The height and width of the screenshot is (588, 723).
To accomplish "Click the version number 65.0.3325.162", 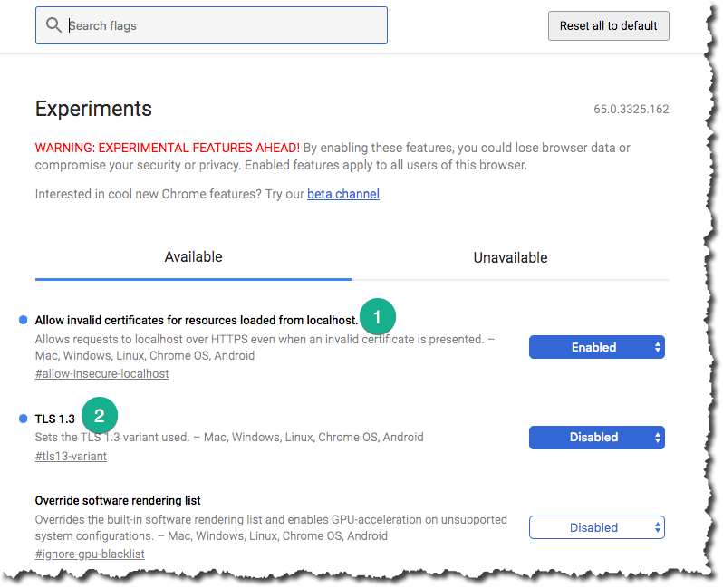I will (x=631, y=110).
